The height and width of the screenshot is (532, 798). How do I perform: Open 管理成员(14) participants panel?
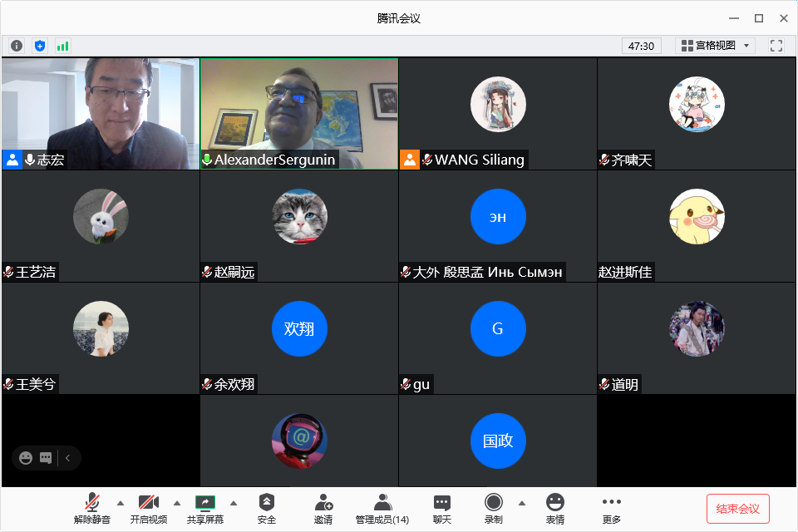(x=382, y=508)
